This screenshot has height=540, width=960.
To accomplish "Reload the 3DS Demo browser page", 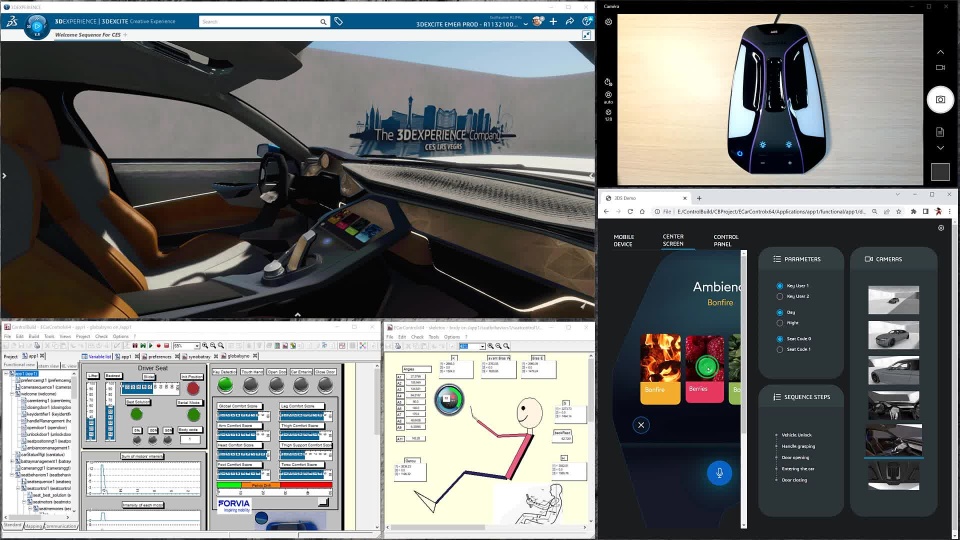I will [630, 211].
